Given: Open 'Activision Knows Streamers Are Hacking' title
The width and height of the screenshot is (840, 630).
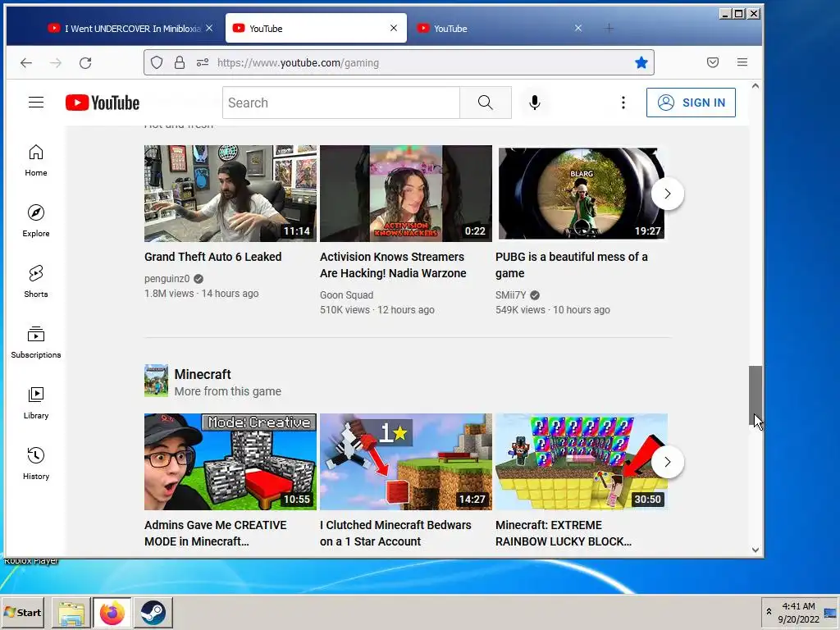Looking at the screenshot, I should (393, 265).
